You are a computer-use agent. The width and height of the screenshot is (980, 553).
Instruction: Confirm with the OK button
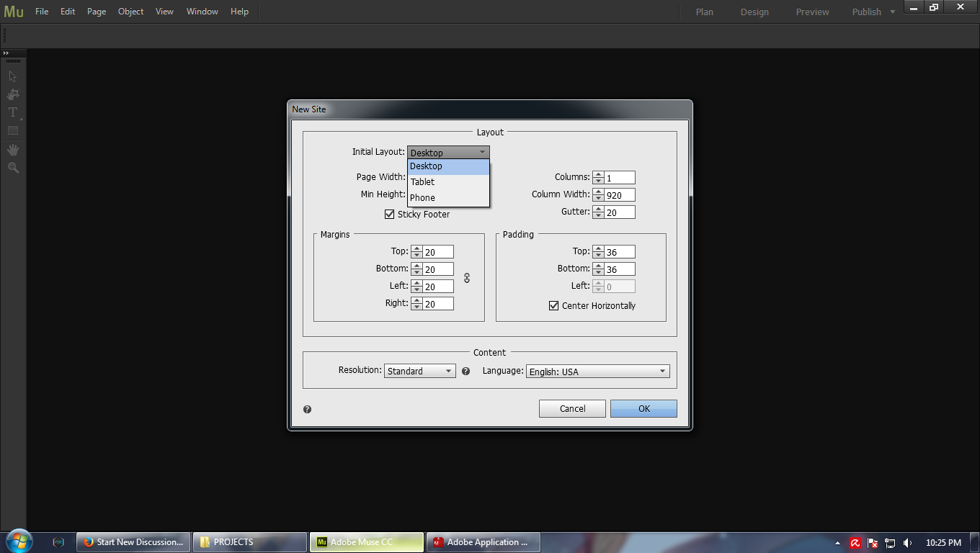(x=643, y=408)
